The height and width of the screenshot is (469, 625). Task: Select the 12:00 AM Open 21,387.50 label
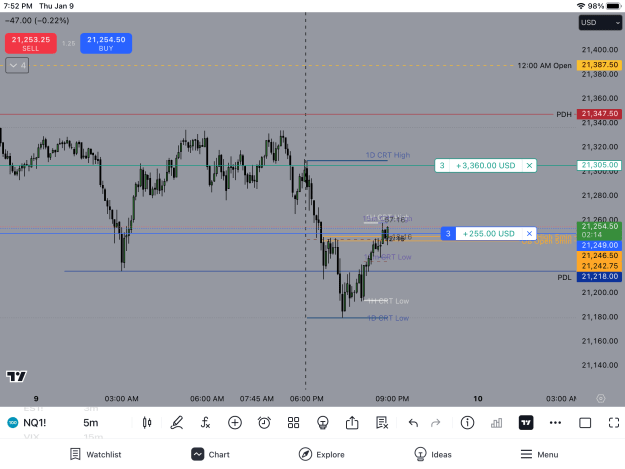pyautogui.click(x=599, y=65)
